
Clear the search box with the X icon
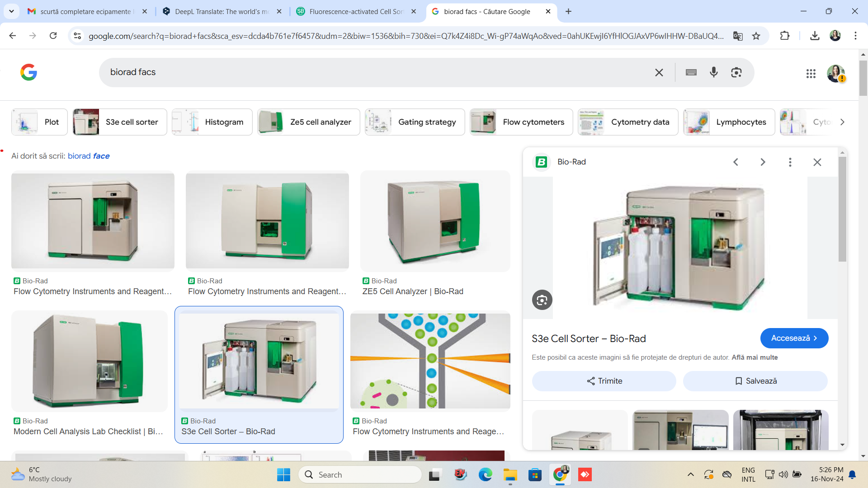point(659,72)
